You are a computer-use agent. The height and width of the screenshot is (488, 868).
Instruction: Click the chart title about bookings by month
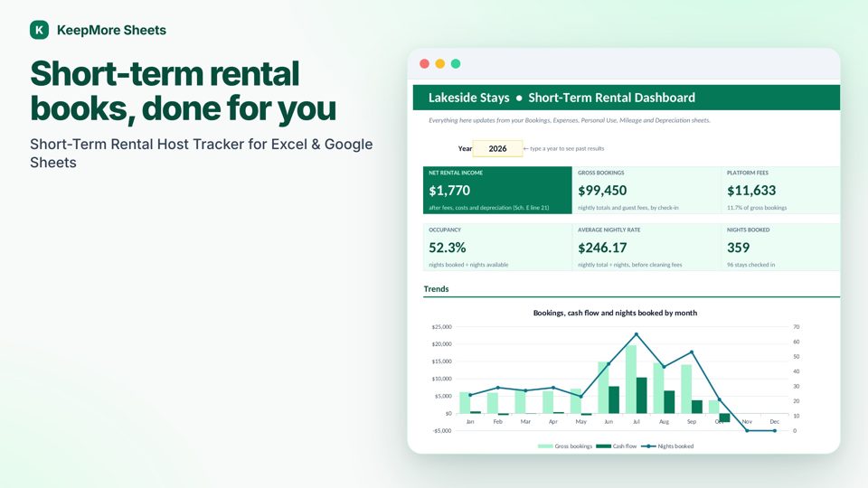click(x=615, y=313)
